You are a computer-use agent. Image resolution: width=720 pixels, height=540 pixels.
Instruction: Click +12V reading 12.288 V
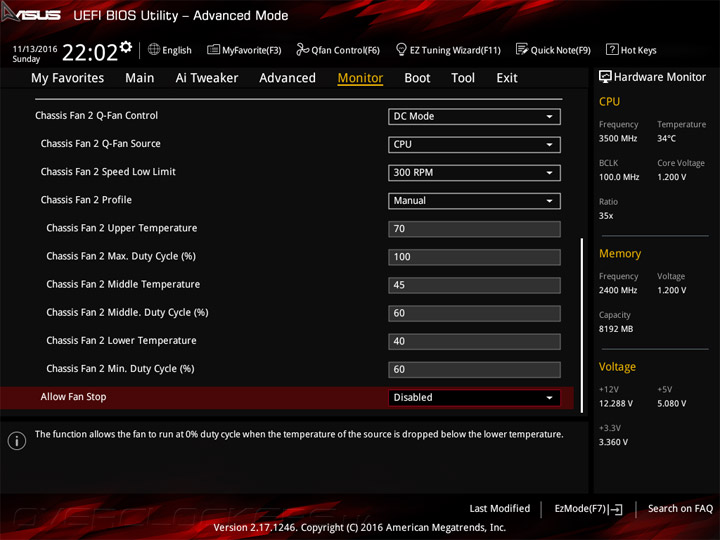point(616,404)
